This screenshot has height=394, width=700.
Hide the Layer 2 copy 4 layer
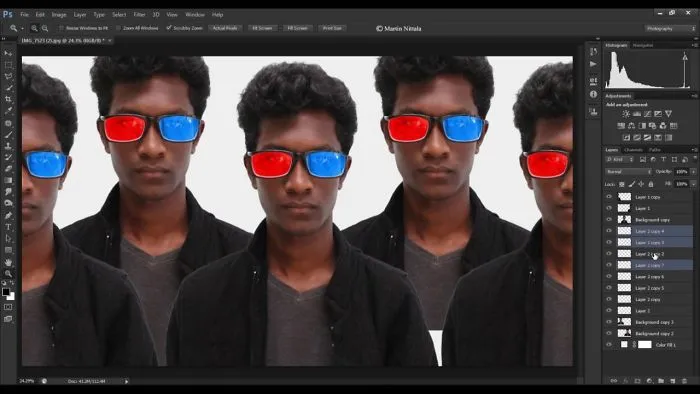pos(609,231)
